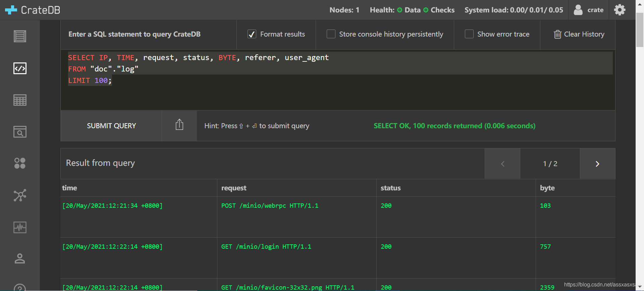The width and height of the screenshot is (644, 291).
Task: Open the settings gear menu
Action: (620, 10)
